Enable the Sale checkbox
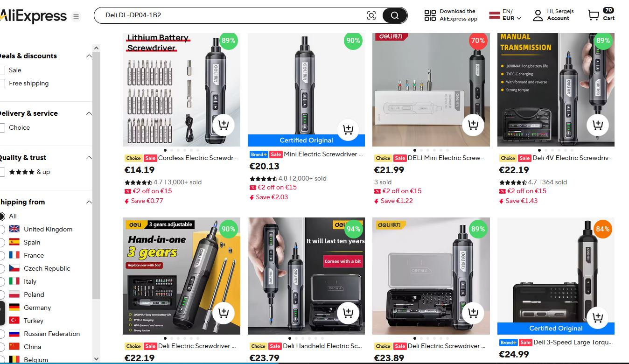The image size is (629, 364). click(1, 70)
